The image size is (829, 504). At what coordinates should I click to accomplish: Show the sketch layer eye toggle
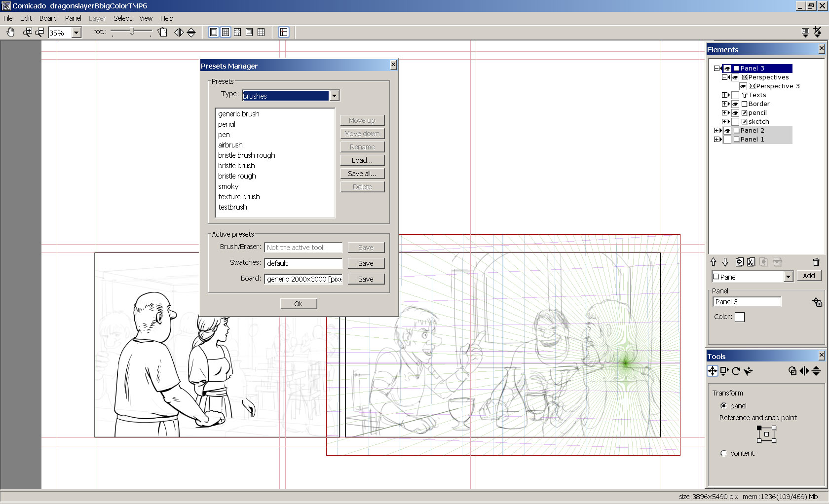(735, 121)
